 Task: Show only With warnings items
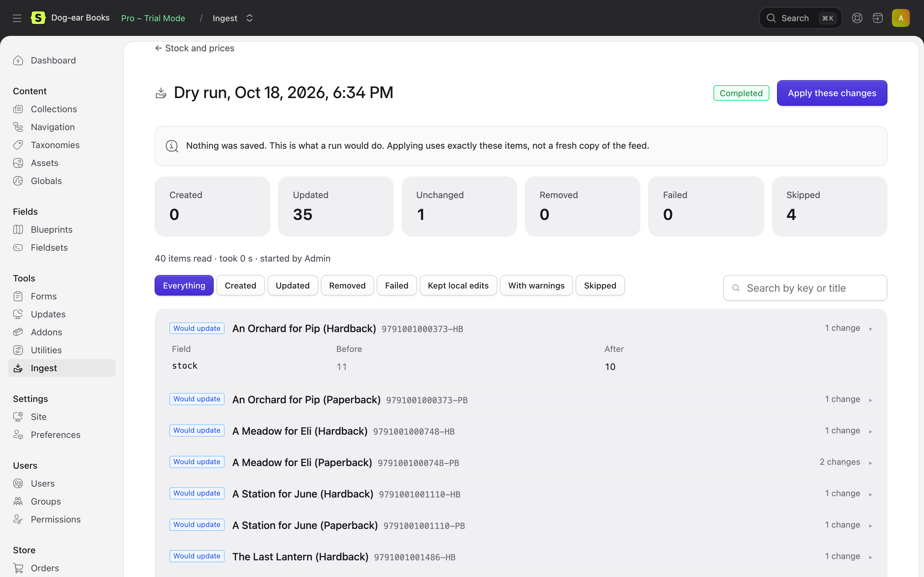click(536, 285)
